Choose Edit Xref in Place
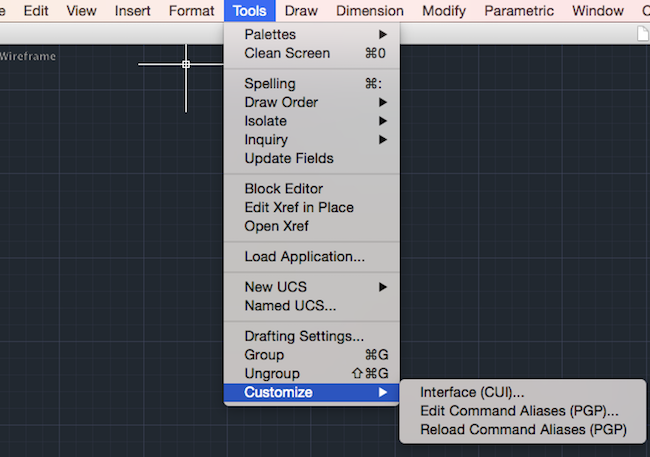The width and height of the screenshot is (650, 457). 312,207
